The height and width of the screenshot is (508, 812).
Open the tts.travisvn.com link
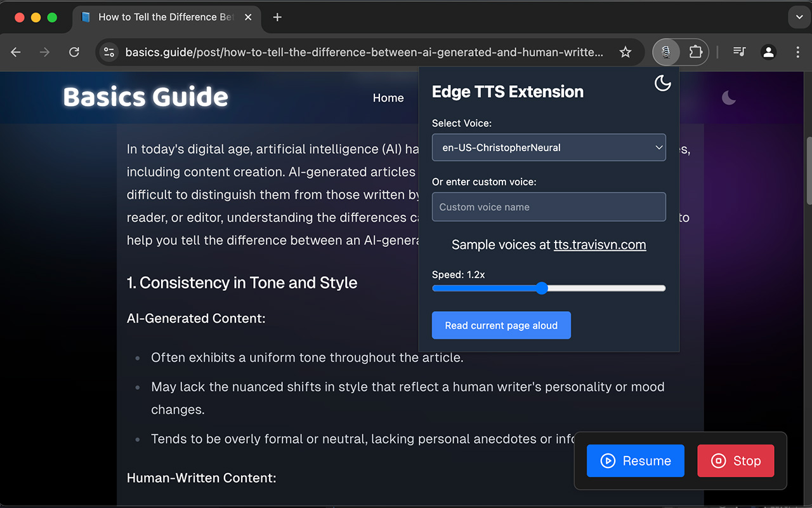[599, 245]
